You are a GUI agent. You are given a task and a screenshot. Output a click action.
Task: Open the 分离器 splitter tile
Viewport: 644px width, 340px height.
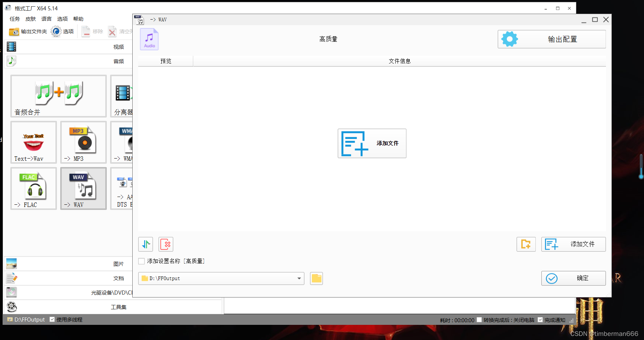[122, 96]
